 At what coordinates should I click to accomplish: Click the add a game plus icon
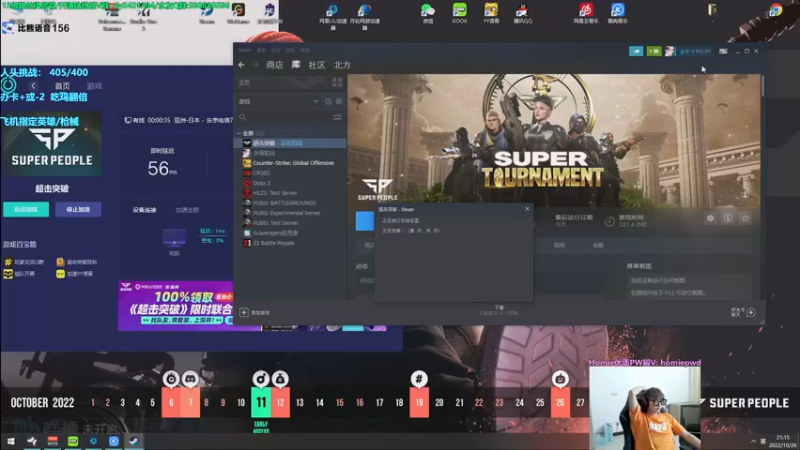244,312
